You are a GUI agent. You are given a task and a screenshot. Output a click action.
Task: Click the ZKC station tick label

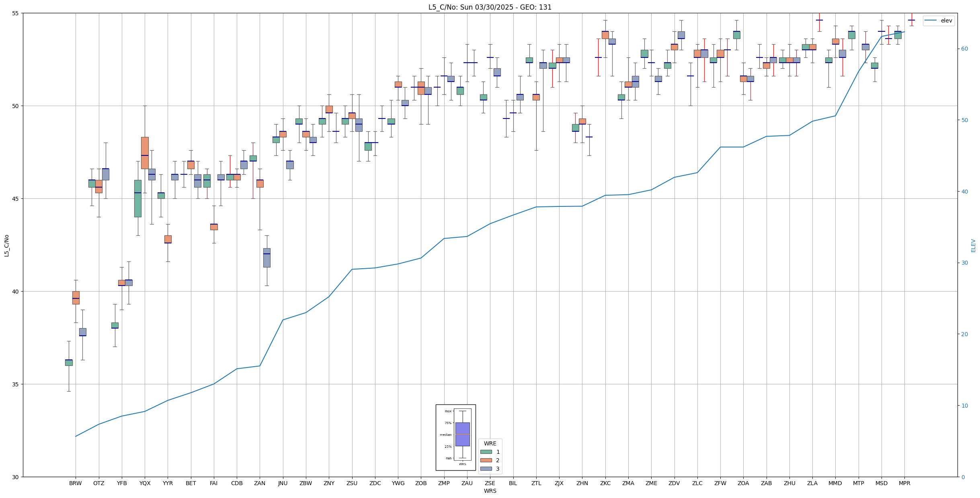(605, 483)
